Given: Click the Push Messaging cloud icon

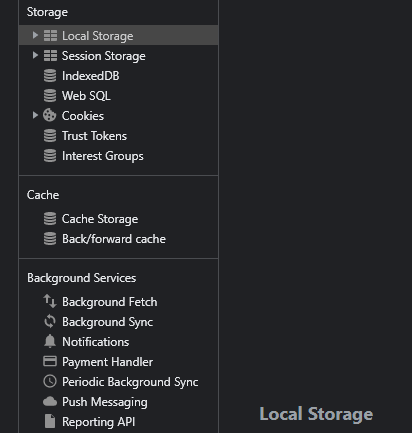Looking at the screenshot, I should (x=50, y=401).
